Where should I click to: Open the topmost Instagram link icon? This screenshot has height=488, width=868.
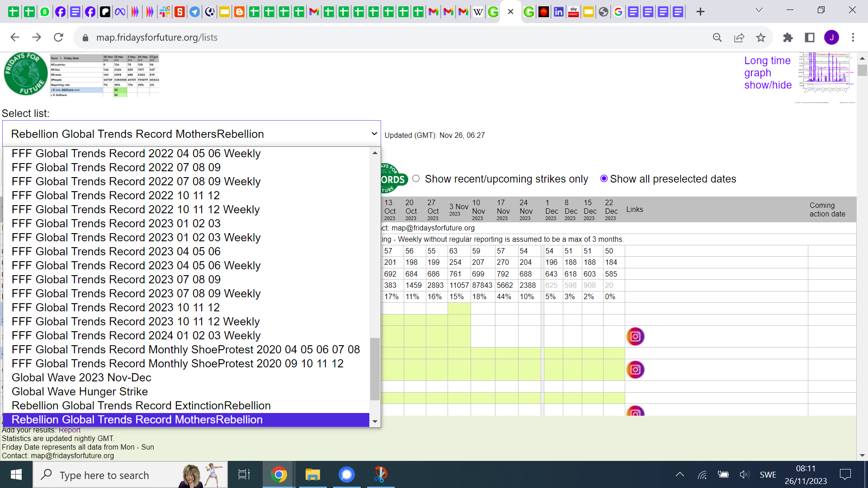pos(635,337)
